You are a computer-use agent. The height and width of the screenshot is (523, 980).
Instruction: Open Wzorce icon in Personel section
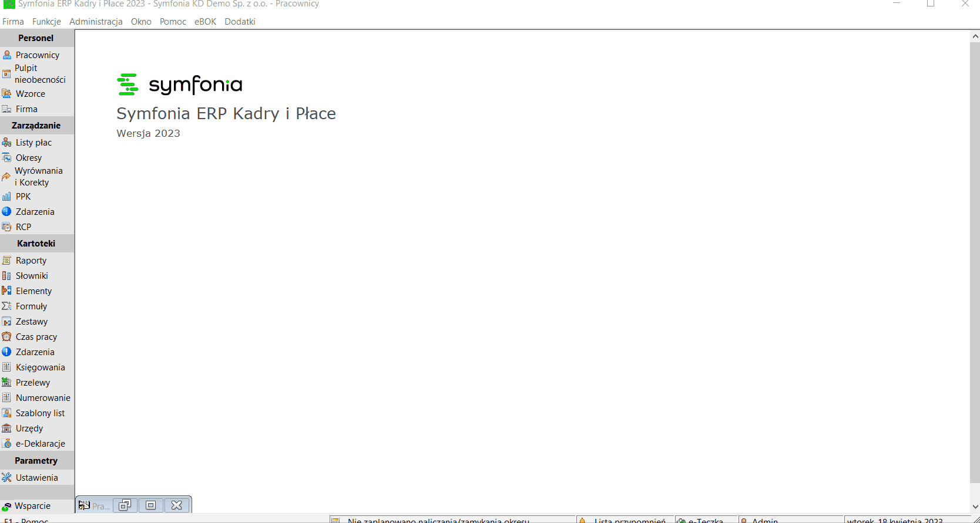[x=7, y=93]
